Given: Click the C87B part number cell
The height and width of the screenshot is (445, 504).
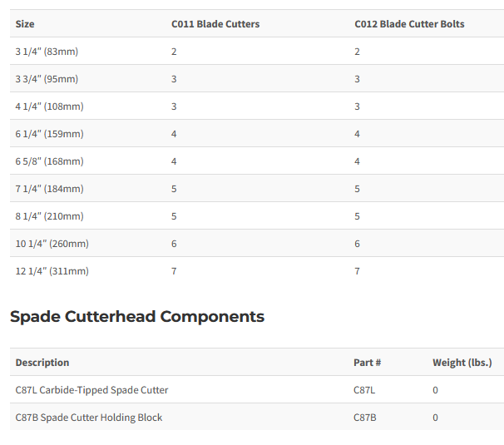Looking at the screenshot, I should [x=365, y=418].
